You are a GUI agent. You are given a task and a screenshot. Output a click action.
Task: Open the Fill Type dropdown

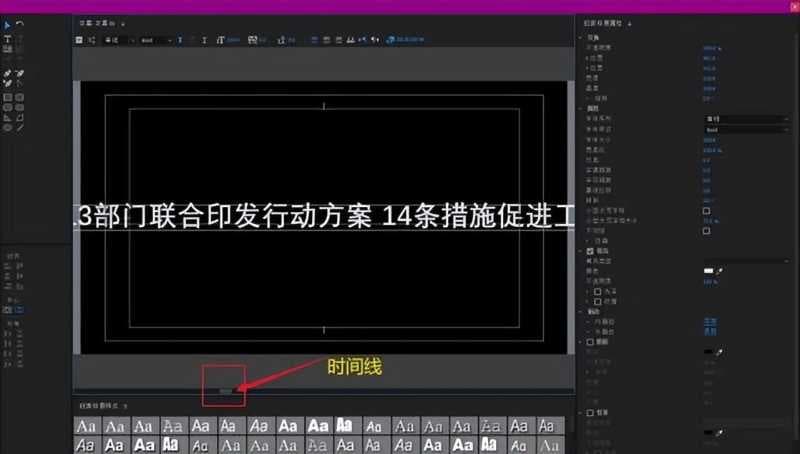747,261
